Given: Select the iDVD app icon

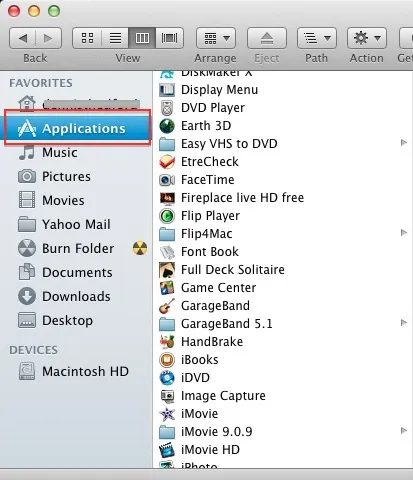Looking at the screenshot, I should click(x=167, y=378).
